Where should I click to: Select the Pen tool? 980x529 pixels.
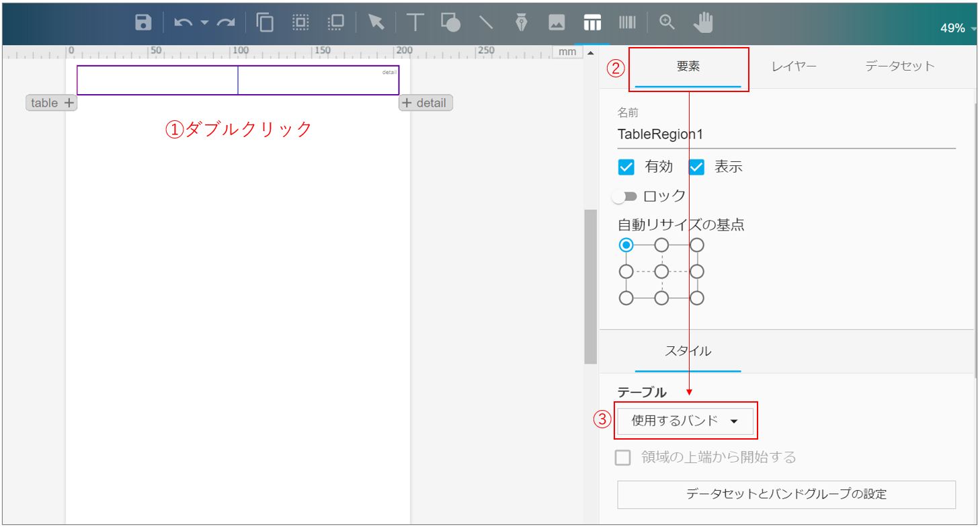tap(521, 22)
